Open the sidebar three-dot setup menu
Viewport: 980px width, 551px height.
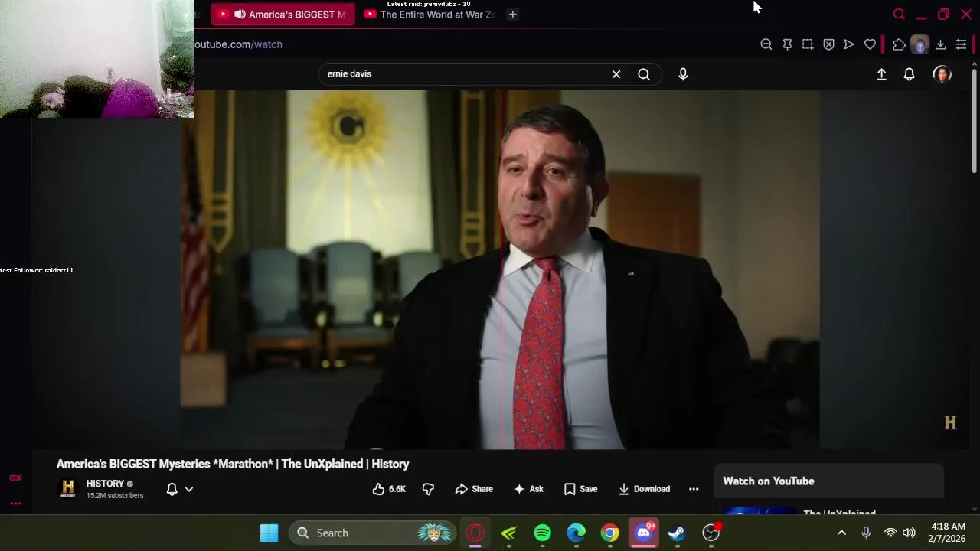click(15, 504)
